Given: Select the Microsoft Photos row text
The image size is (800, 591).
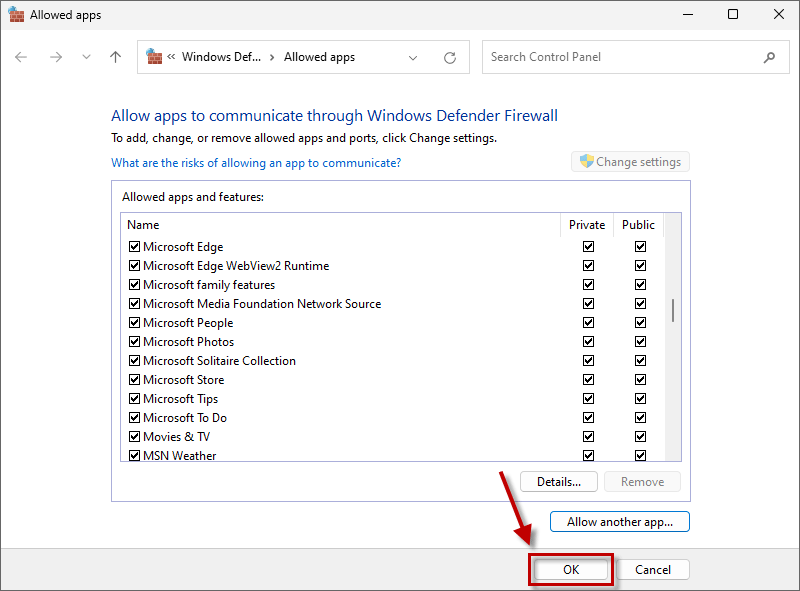Looking at the screenshot, I should click(x=189, y=342).
